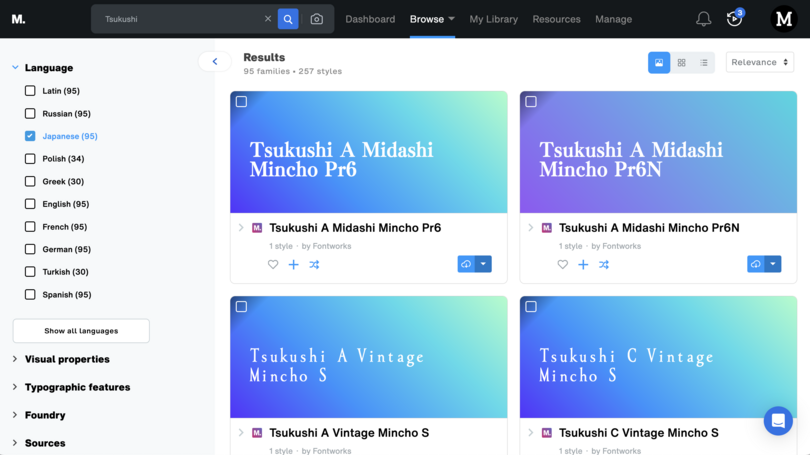Viewport: 810px width, 455px height.
Task: Sync Tsukushi A Midashi Mincho Pr6N font
Action: point(756,264)
